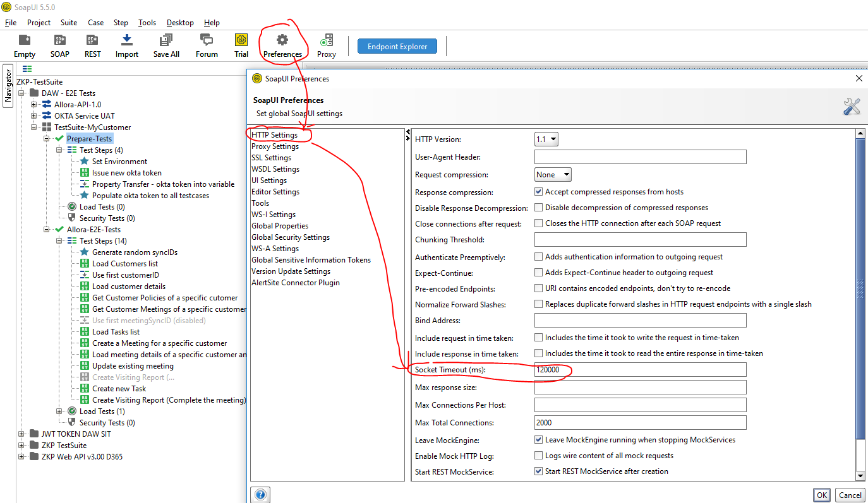Click the SOAP project toolbar icon
The image size is (868, 503).
click(60, 46)
